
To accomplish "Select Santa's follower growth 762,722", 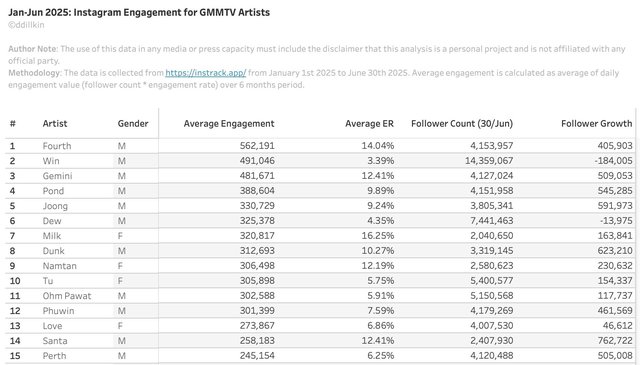I will (615, 341).
